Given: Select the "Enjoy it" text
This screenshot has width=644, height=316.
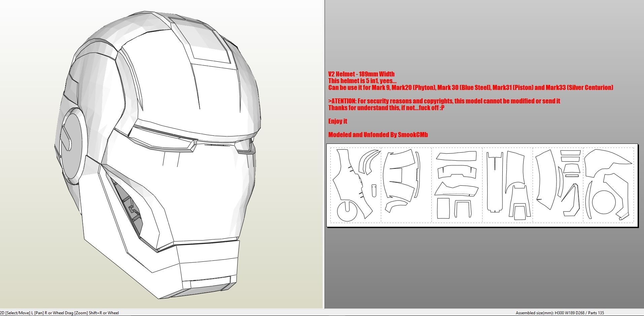Looking at the screenshot, I should (337, 121).
